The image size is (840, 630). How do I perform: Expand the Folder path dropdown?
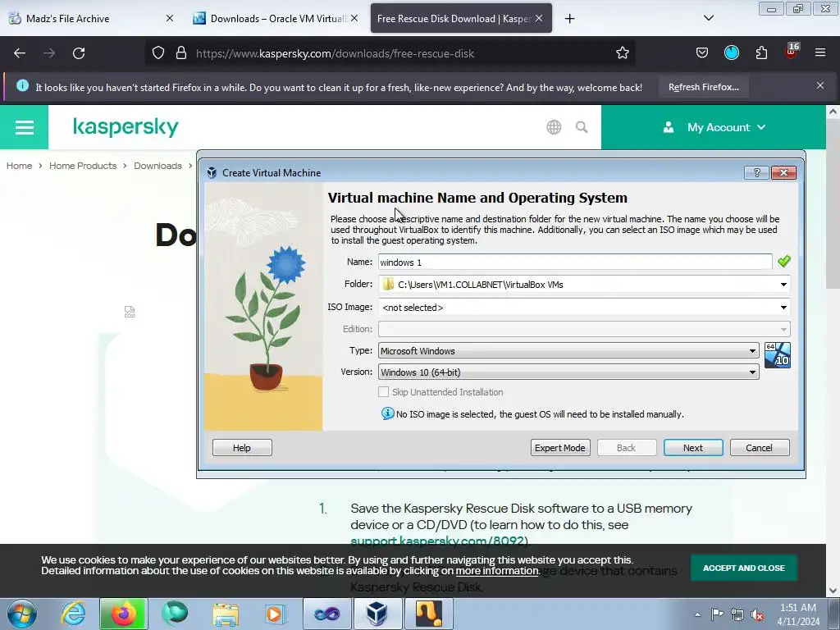click(783, 285)
